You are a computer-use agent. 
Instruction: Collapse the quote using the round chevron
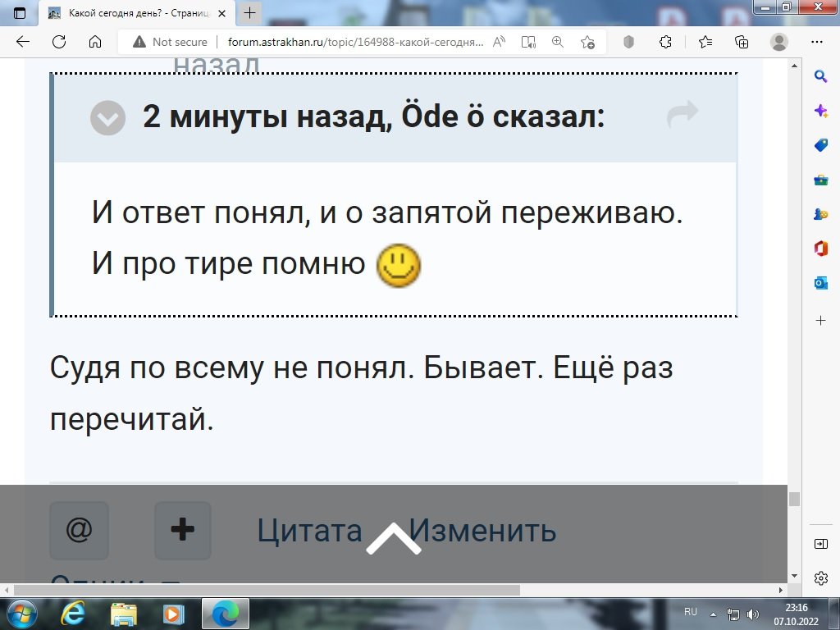[x=107, y=118]
